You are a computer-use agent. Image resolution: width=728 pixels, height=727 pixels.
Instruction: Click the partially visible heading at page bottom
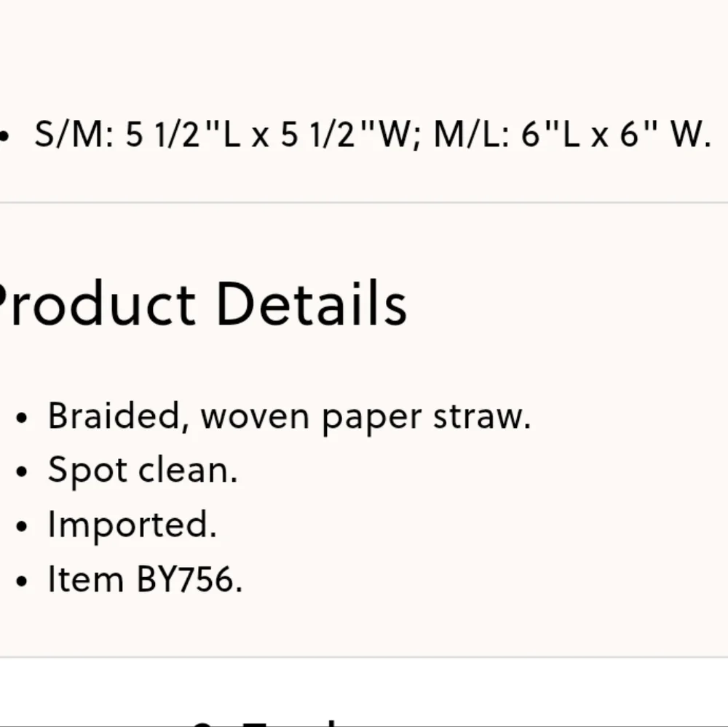click(265, 723)
